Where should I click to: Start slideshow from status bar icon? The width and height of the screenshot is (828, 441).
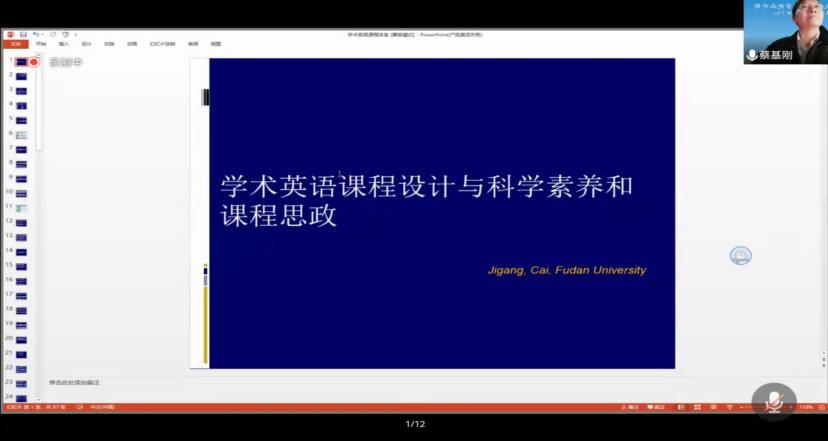point(729,407)
